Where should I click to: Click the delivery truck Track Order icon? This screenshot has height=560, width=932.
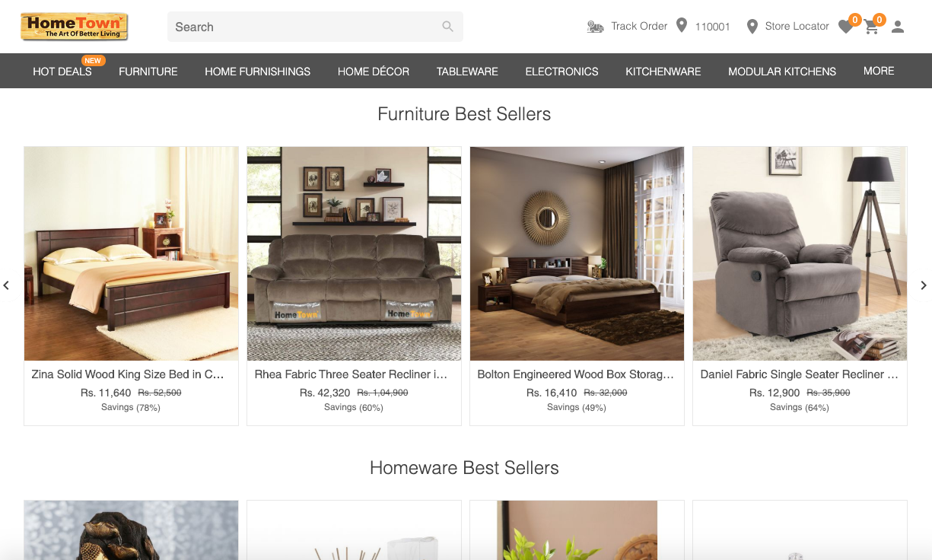tap(595, 27)
